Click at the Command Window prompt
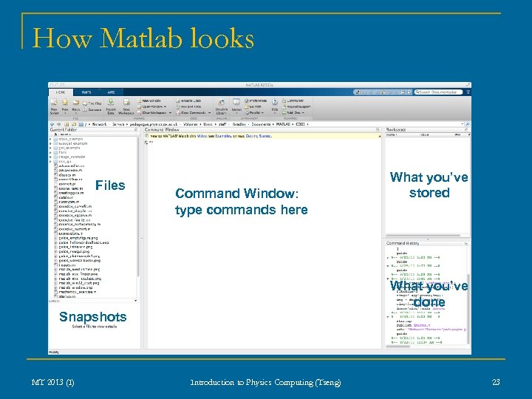 (x=151, y=143)
